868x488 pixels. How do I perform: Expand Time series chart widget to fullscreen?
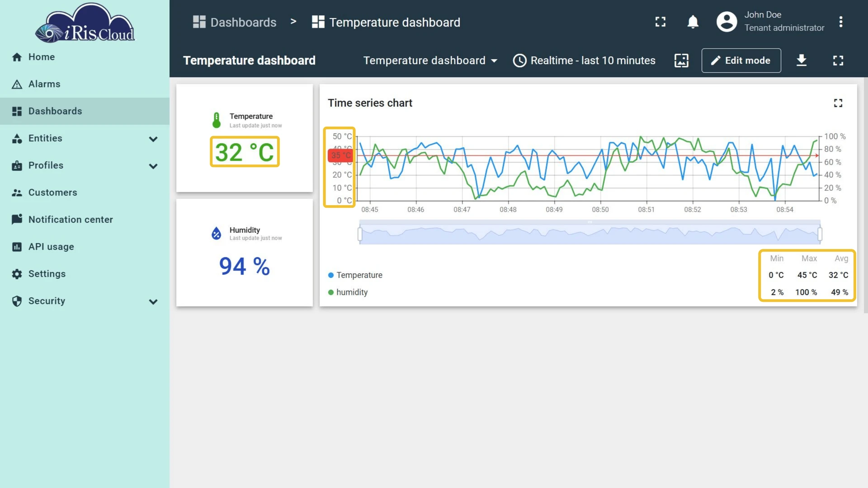(838, 103)
